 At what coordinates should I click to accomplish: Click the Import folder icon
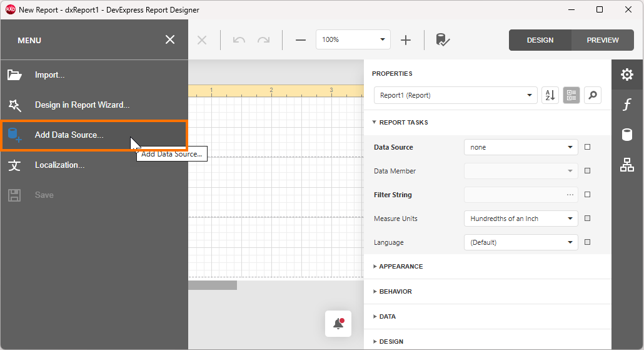[x=14, y=75]
